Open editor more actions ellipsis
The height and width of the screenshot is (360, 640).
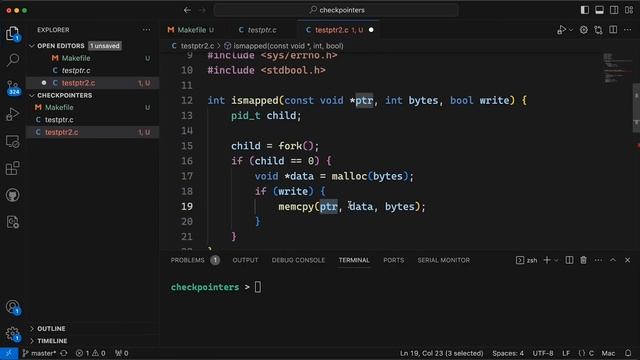click(x=628, y=30)
